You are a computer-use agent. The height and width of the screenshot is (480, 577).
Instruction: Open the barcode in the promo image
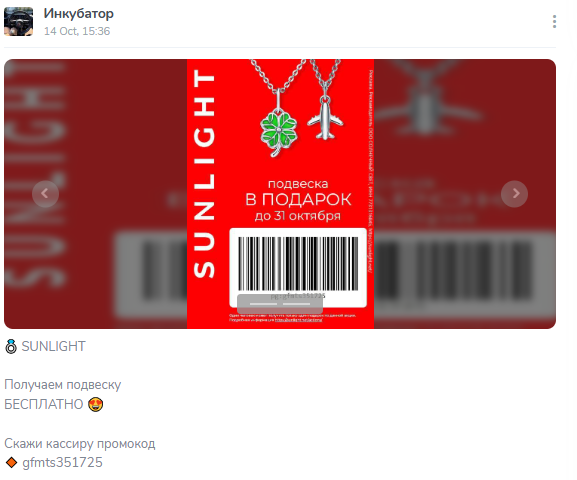click(298, 264)
